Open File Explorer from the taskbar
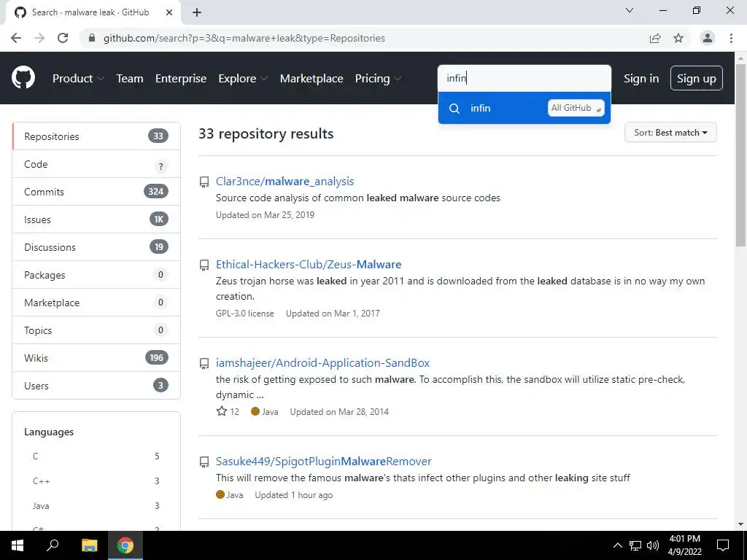The width and height of the screenshot is (747, 560). tap(89, 545)
